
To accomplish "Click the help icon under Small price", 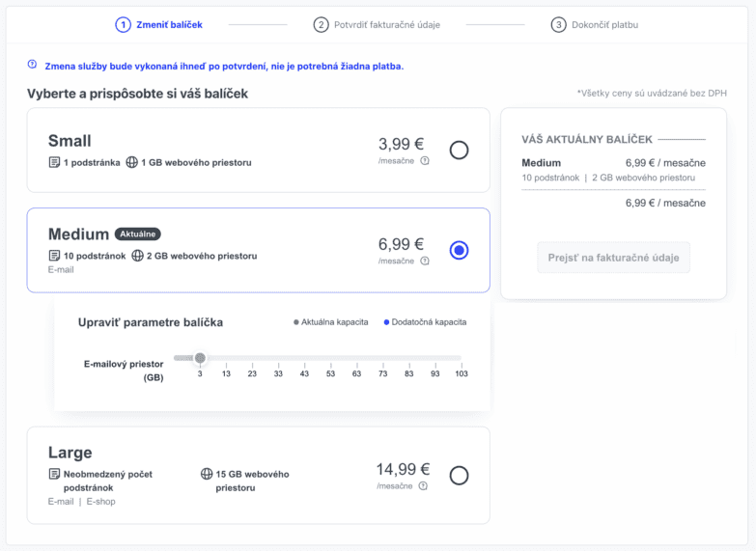I will [425, 161].
